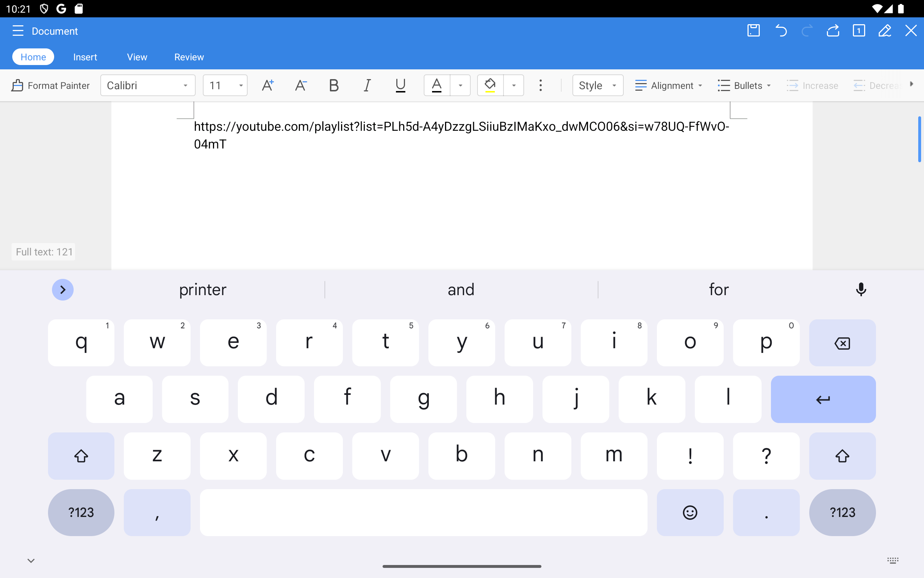The height and width of the screenshot is (578, 924).
Task: Increase font size with A+ icon
Action: coord(268,85)
